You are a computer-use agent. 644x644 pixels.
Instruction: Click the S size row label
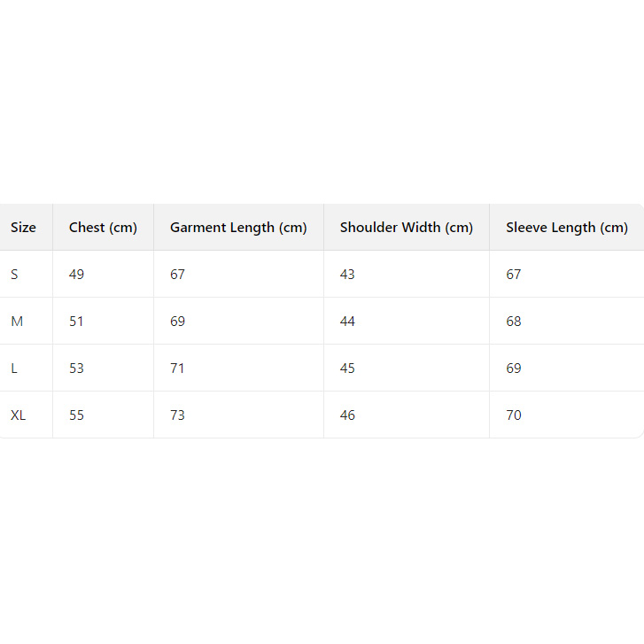[x=14, y=275]
